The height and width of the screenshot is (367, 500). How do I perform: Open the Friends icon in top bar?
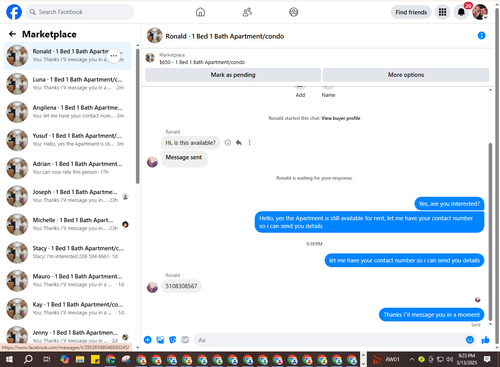click(247, 12)
